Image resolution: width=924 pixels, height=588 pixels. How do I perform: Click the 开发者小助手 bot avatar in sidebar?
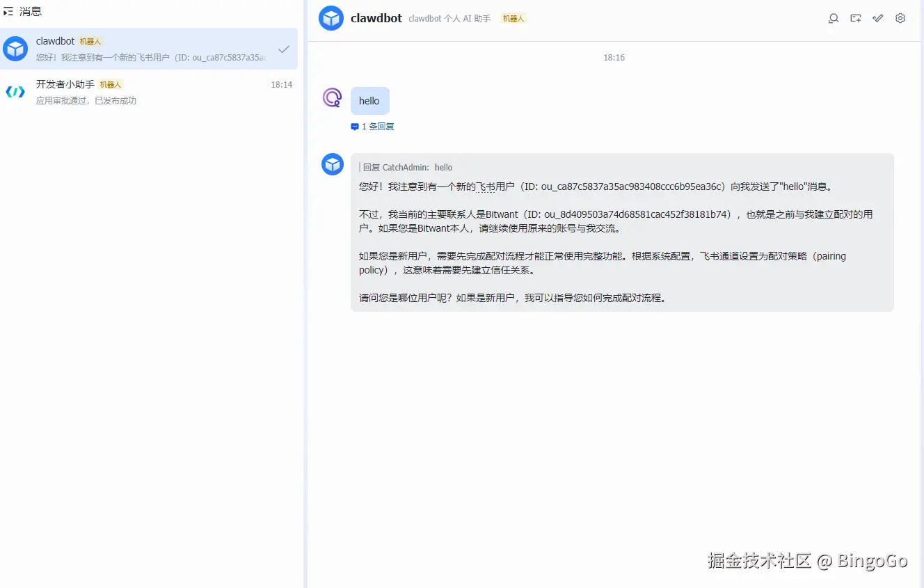pyautogui.click(x=15, y=91)
